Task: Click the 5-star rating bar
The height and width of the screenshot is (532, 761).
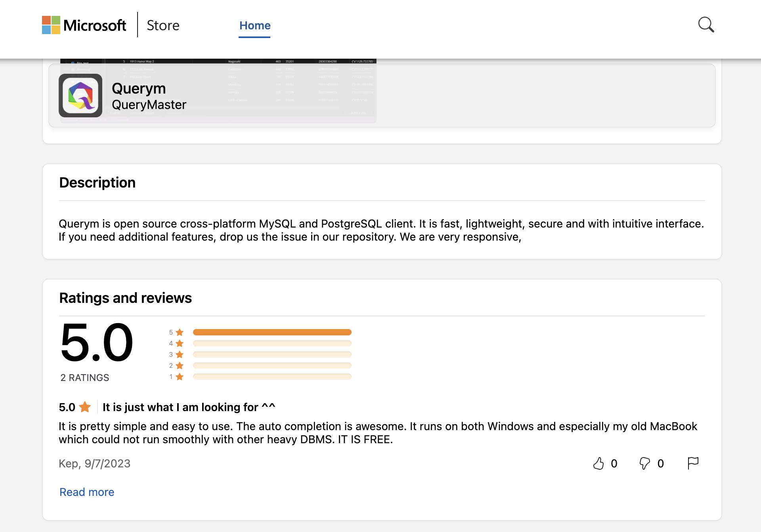Action: coord(272,332)
